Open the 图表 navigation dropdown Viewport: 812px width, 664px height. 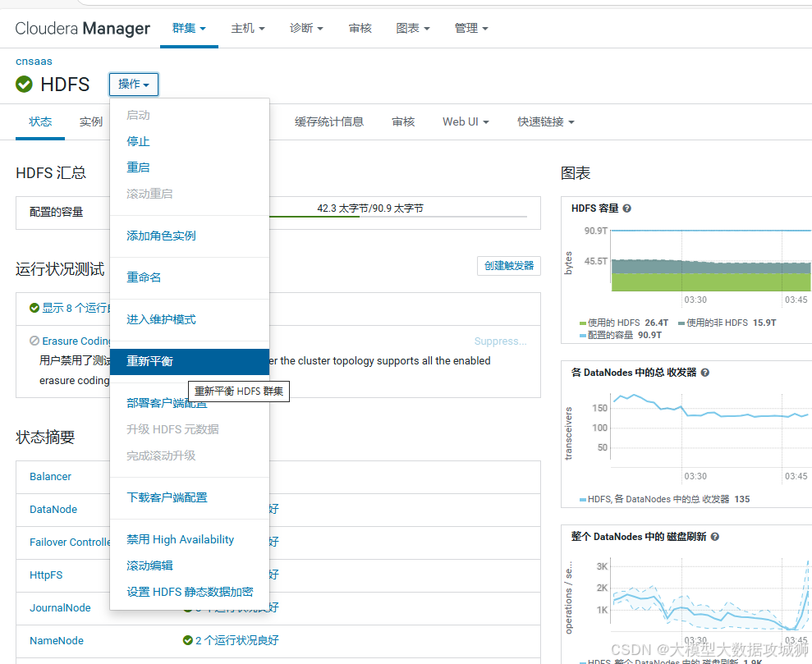tap(413, 28)
